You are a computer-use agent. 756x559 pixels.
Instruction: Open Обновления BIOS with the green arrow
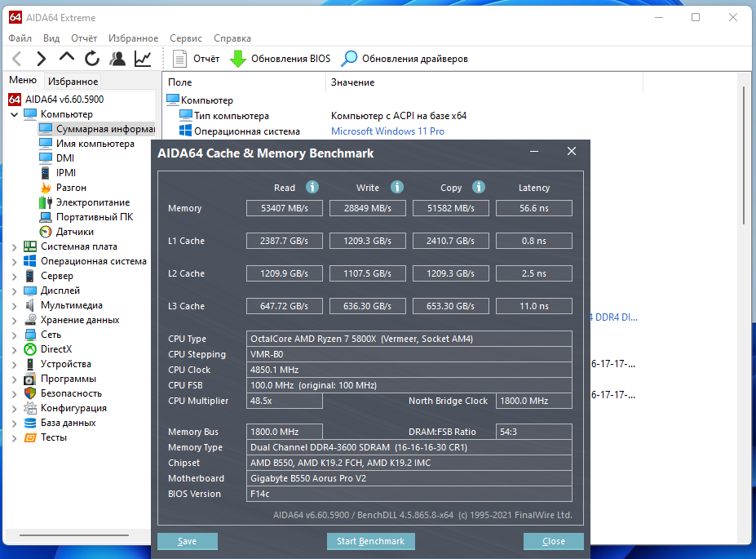(x=280, y=59)
